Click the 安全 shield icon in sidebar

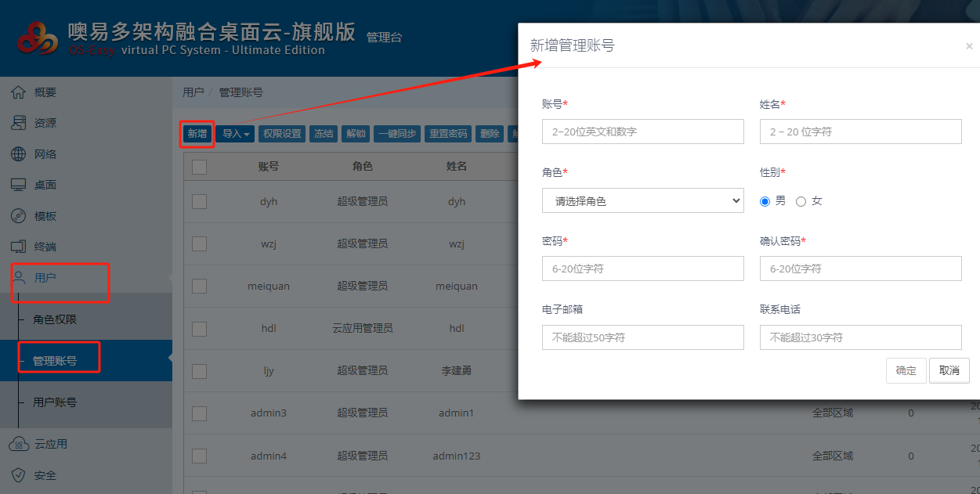point(18,475)
